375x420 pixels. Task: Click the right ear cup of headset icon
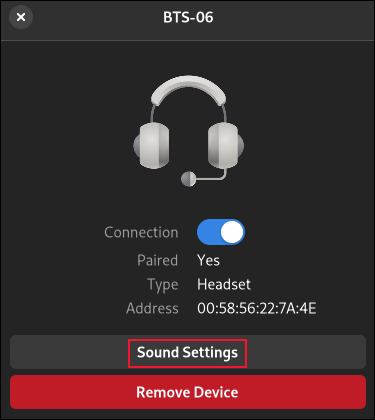click(x=226, y=145)
